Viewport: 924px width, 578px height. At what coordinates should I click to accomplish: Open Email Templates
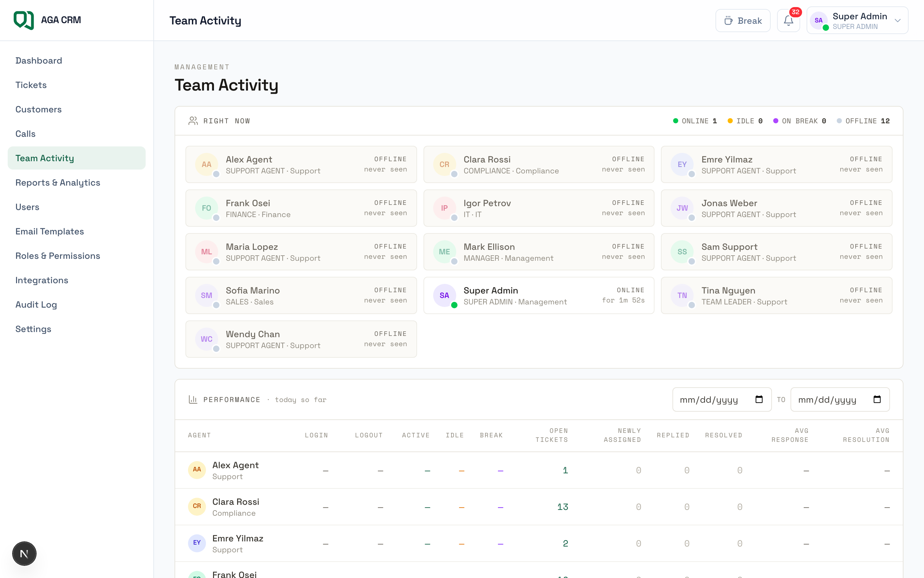click(76, 231)
